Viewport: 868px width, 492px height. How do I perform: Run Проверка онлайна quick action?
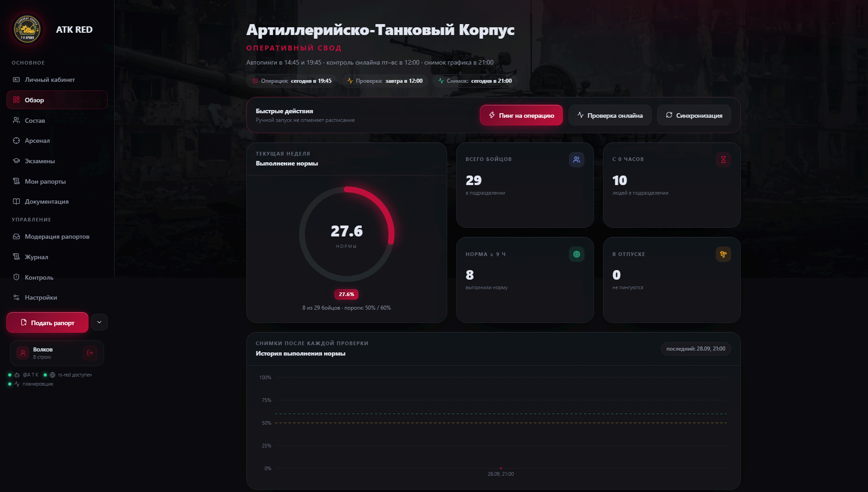(x=610, y=115)
